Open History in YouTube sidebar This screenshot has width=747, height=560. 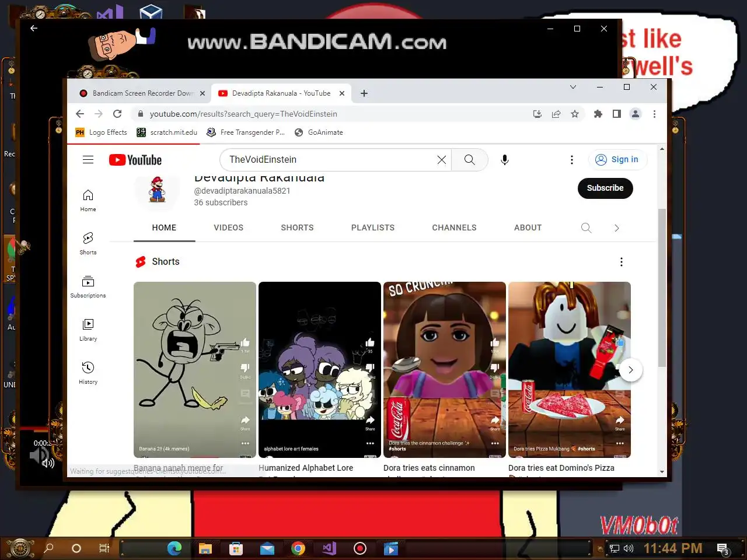tap(88, 373)
